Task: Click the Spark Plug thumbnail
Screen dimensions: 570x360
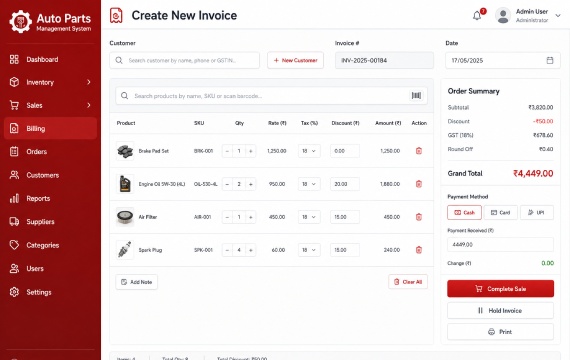Action: [125, 250]
